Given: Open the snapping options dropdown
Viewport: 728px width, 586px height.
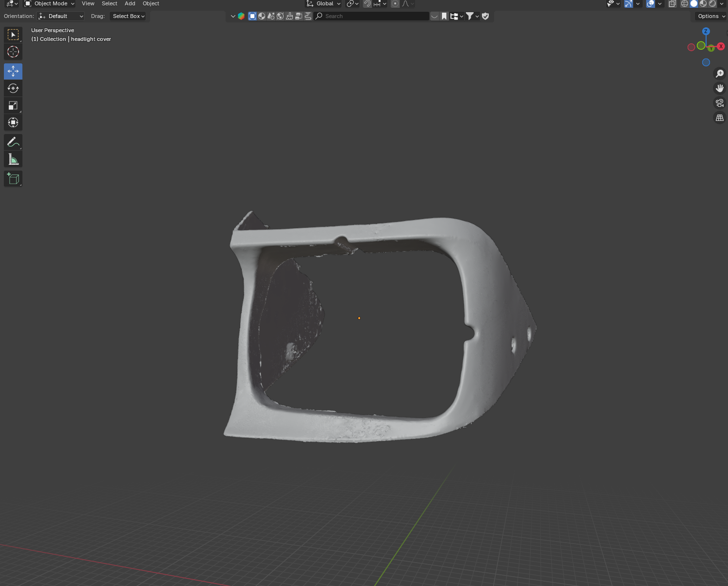Looking at the screenshot, I should [381, 4].
